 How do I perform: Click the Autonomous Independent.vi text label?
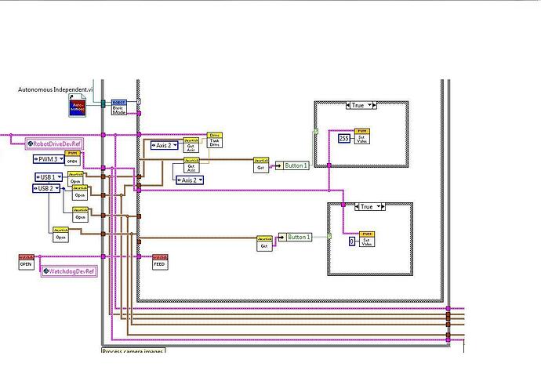click(x=55, y=89)
